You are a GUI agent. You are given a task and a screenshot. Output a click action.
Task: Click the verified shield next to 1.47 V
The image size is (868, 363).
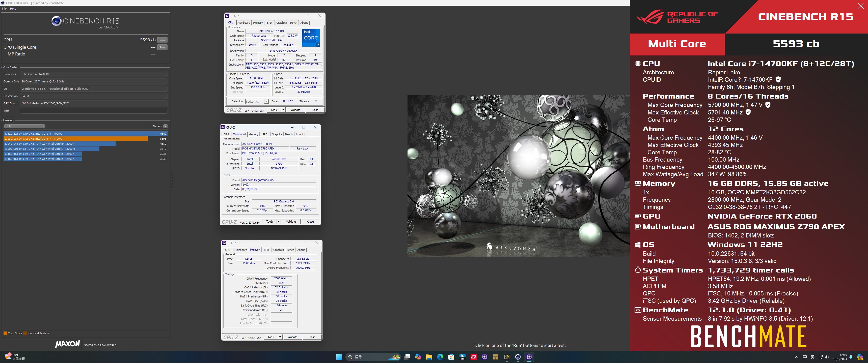(x=768, y=105)
